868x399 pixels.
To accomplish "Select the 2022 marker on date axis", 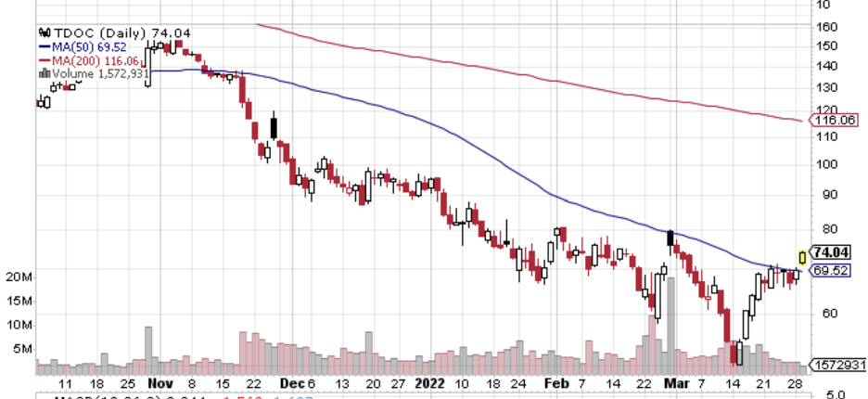I will pyautogui.click(x=430, y=383).
